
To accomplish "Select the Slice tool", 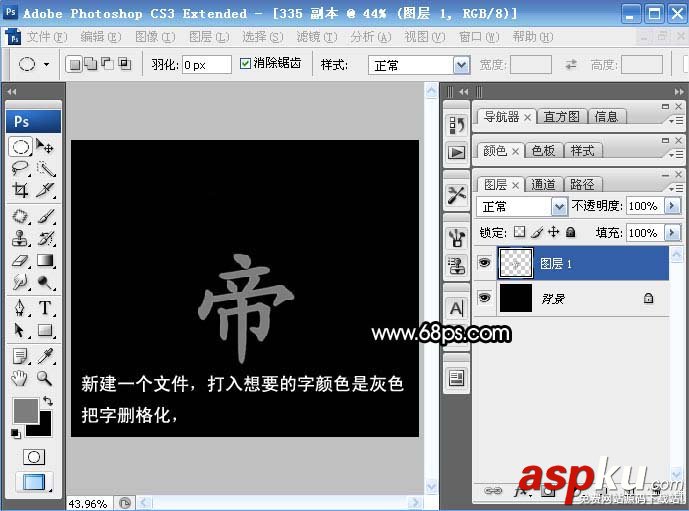I will tap(45, 190).
